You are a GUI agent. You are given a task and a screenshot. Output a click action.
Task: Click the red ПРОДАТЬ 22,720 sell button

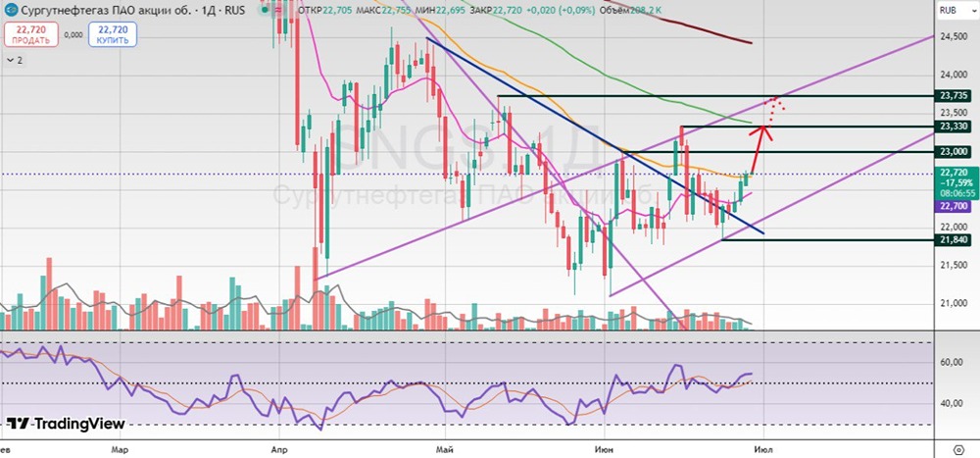(31, 33)
